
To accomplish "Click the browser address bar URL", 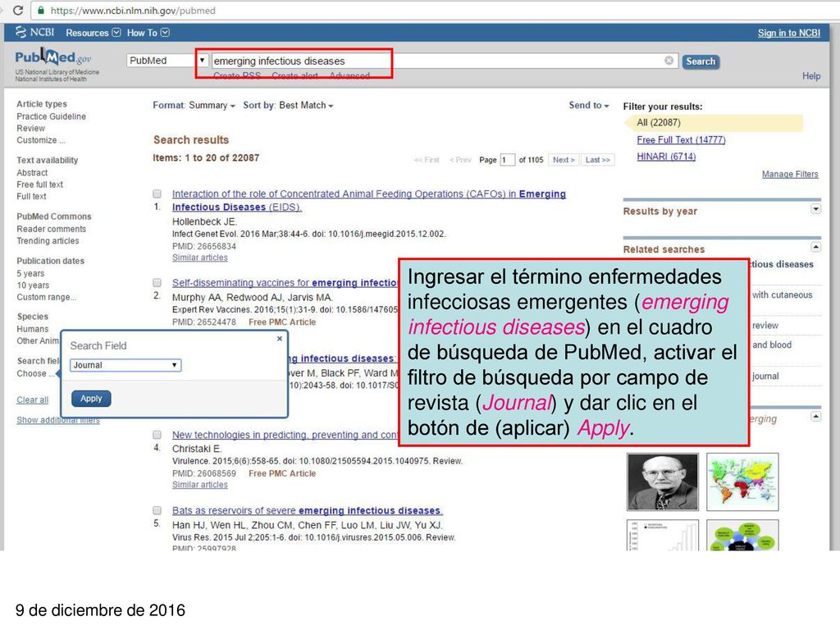I will [134, 10].
